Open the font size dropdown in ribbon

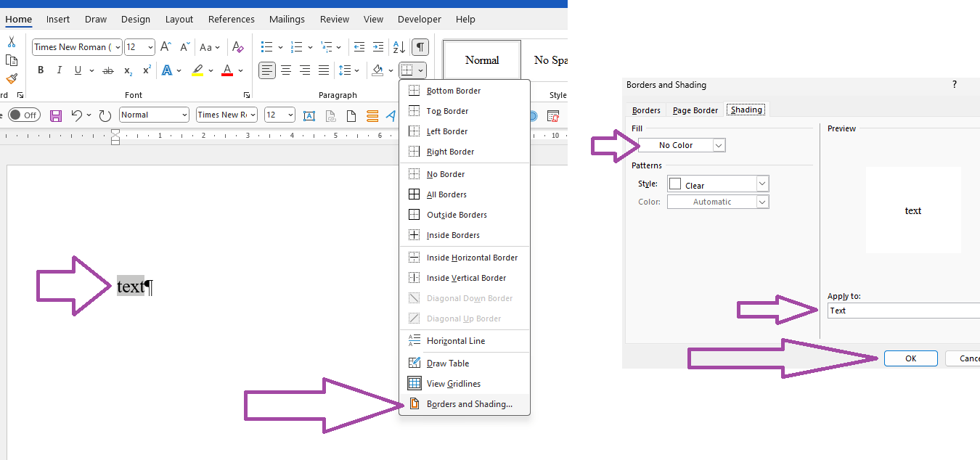[150, 47]
